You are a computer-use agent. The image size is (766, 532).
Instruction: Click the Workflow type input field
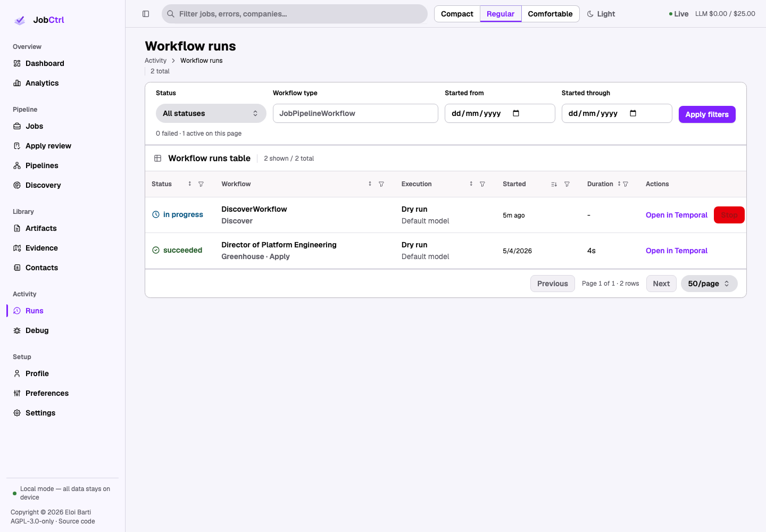click(355, 113)
